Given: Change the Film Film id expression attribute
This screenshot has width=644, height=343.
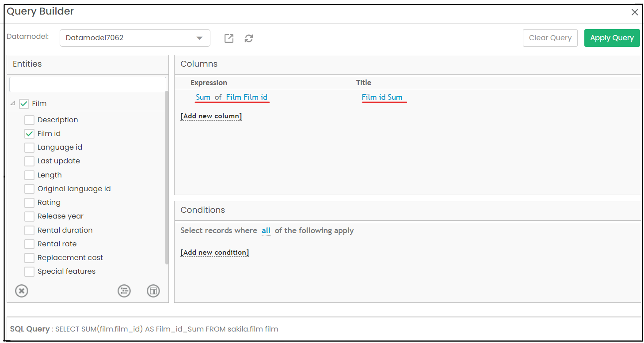Looking at the screenshot, I should 247,97.
